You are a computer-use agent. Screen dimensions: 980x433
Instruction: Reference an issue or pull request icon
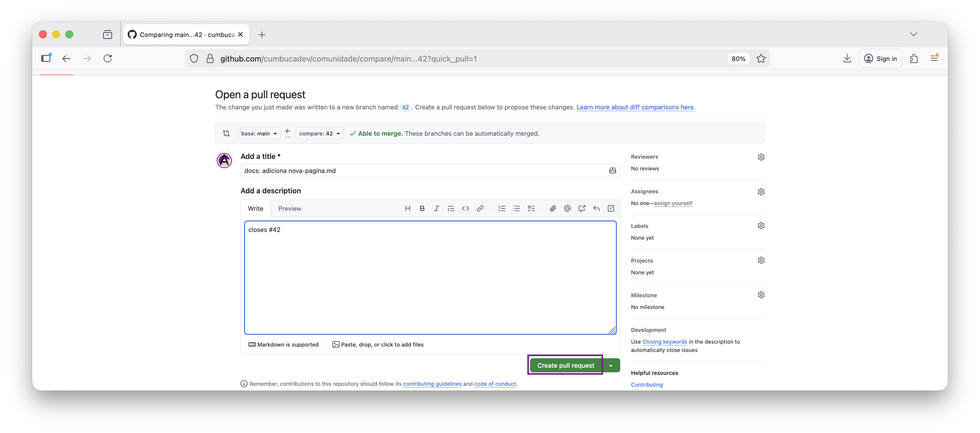[582, 208]
